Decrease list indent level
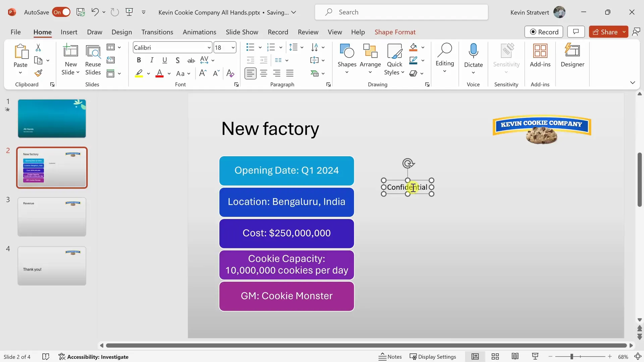This screenshot has height=362, width=644. (251, 60)
